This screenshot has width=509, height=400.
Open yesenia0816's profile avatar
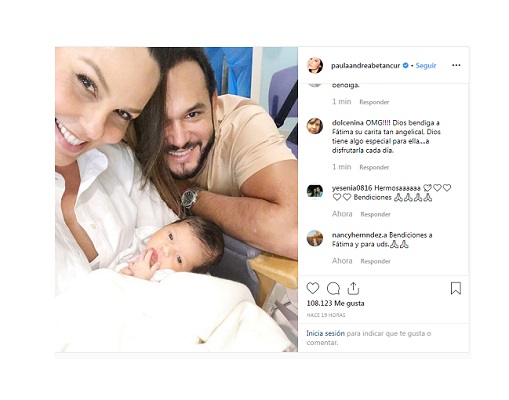[315, 191]
